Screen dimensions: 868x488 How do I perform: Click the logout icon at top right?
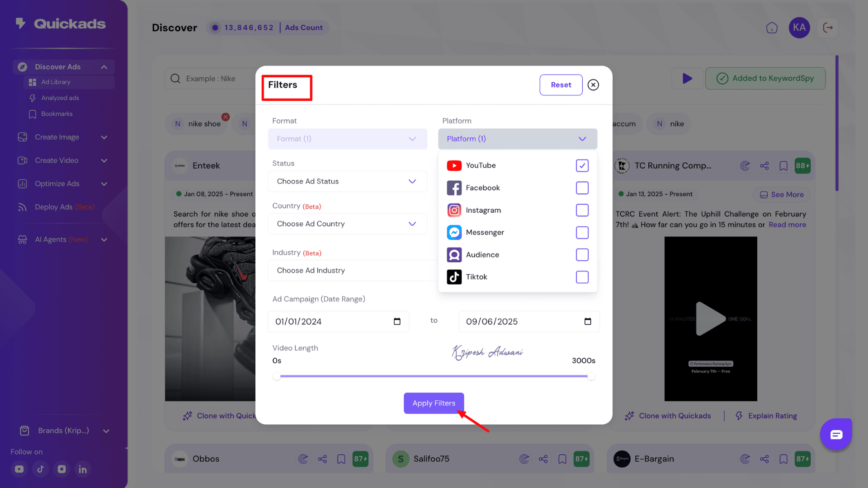828,28
